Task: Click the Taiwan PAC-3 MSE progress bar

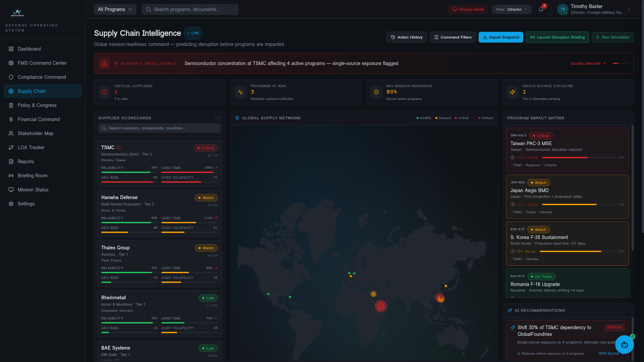Action: [x=579, y=158]
